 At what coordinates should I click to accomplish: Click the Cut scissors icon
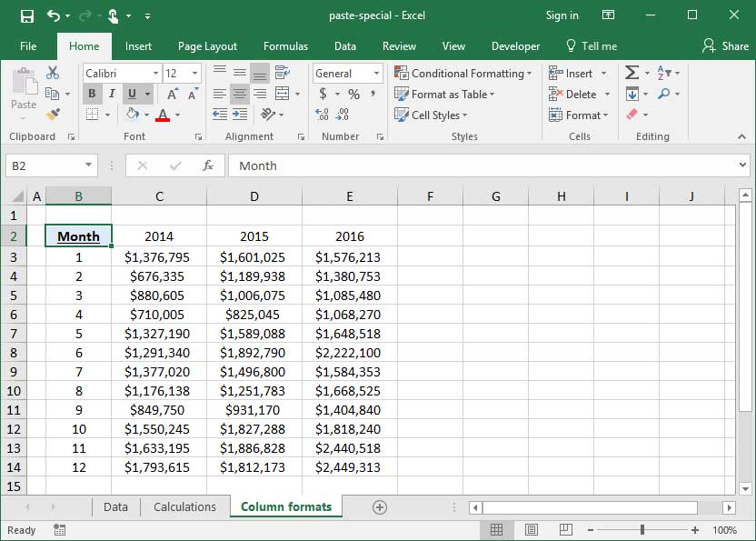53,74
